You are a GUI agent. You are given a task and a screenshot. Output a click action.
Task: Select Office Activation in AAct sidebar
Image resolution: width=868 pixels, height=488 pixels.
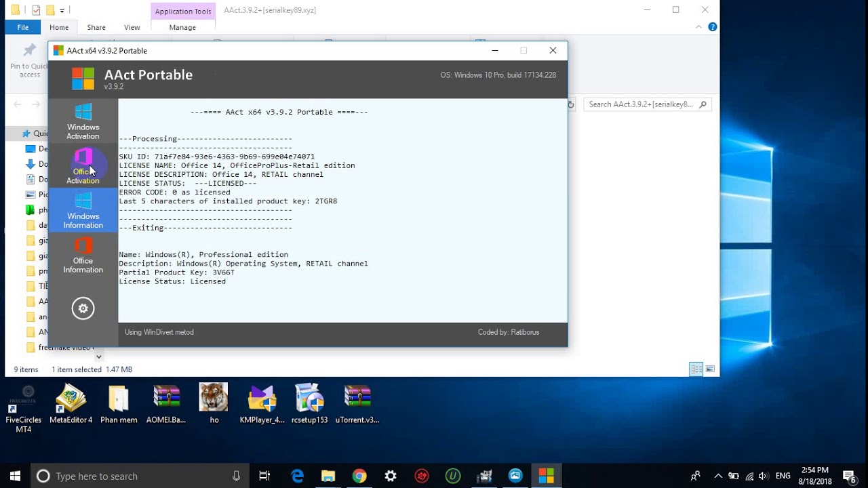point(83,166)
